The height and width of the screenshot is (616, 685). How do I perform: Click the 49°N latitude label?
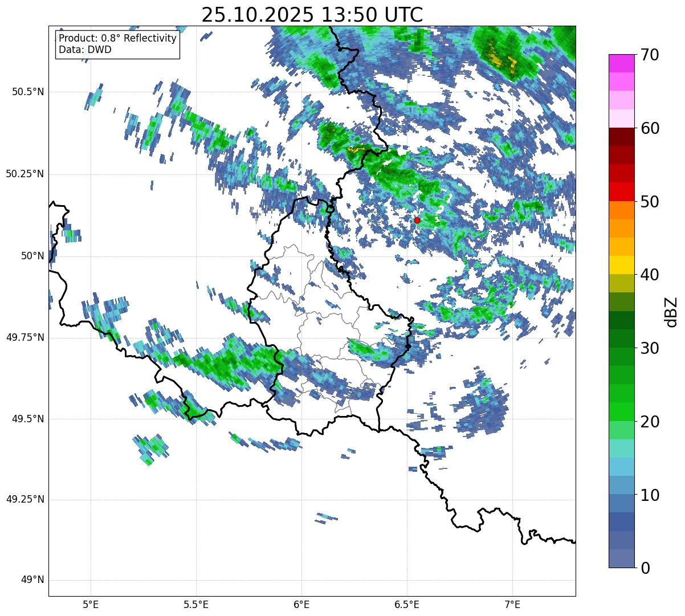32,580
